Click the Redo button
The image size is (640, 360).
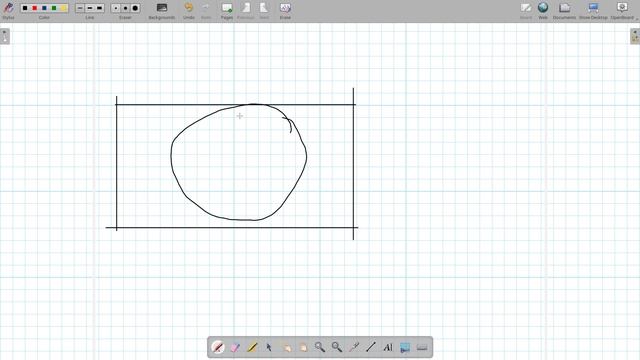tap(206, 11)
